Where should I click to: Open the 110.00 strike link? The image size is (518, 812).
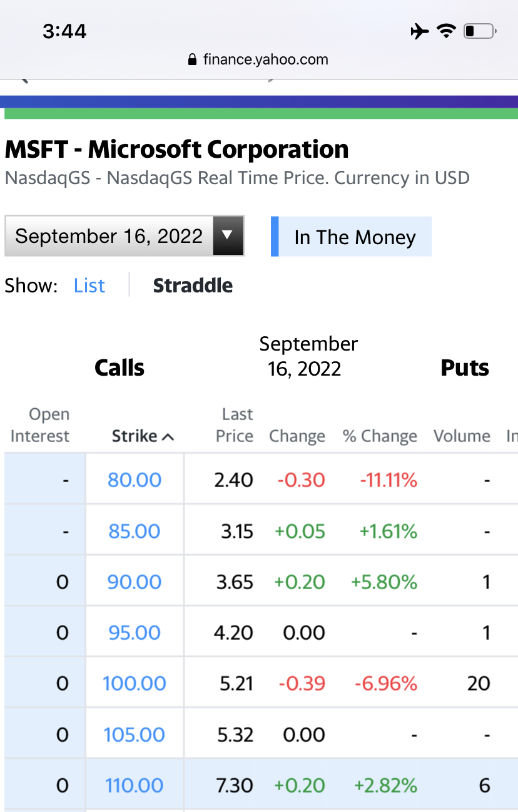point(135,785)
